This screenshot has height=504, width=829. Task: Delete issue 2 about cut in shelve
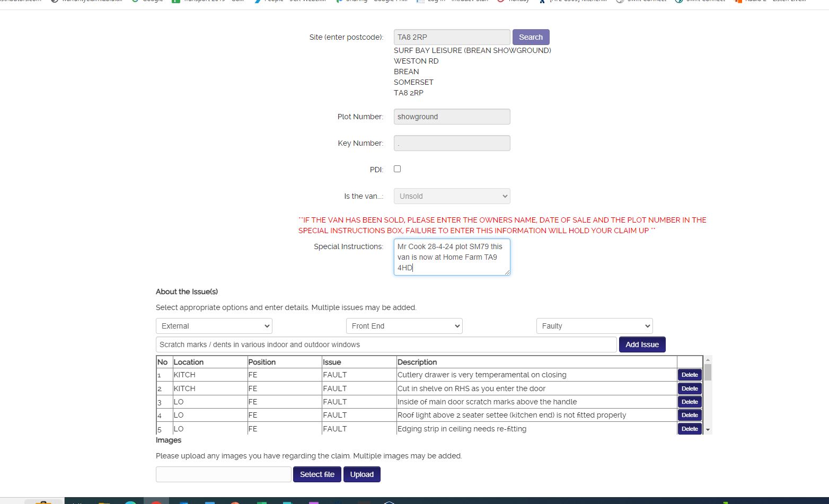(689, 388)
